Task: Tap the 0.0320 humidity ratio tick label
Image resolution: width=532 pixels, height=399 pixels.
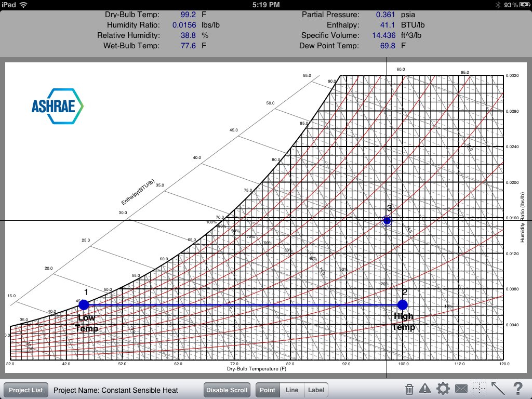Action: tap(512, 75)
